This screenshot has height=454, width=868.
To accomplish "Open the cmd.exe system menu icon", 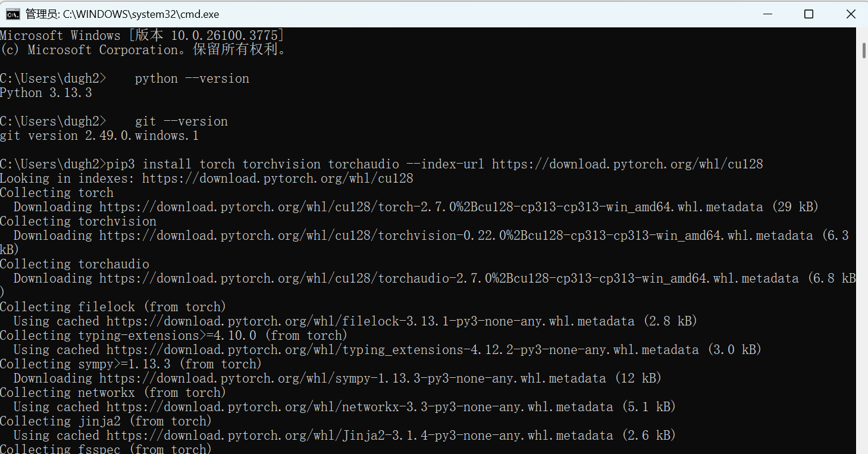I will pyautogui.click(x=12, y=14).
